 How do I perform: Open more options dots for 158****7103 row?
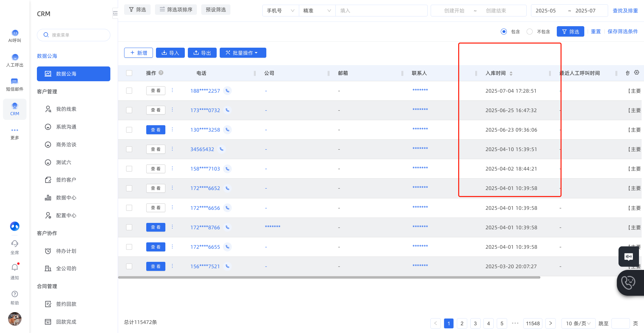click(x=172, y=168)
